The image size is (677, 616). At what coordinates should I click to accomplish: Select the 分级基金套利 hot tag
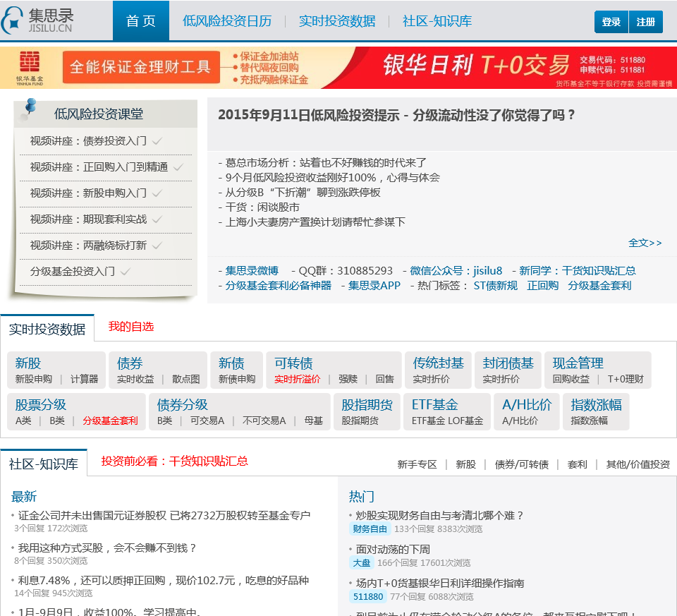coord(599,286)
